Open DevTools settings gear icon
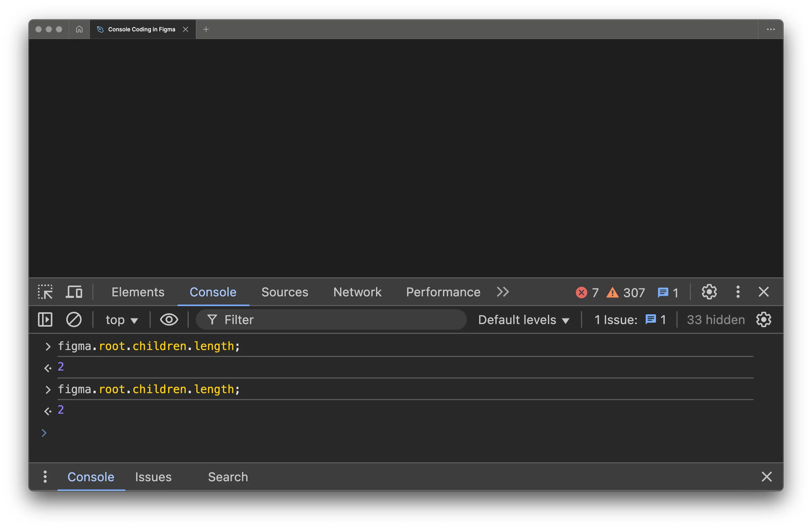The height and width of the screenshot is (529, 812). tap(709, 292)
